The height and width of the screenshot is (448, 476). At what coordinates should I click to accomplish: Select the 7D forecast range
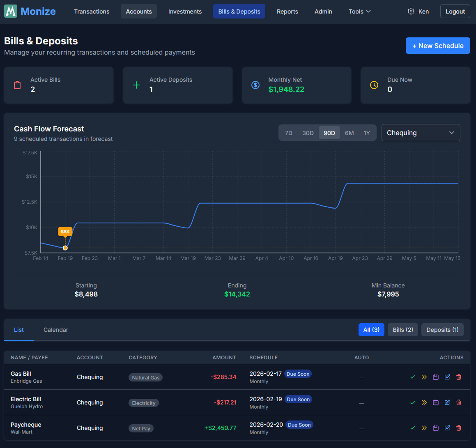tap(288, 133)
